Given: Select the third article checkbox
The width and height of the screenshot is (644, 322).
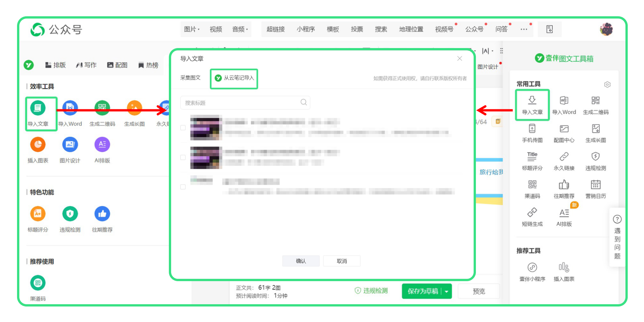Looking at the screenshot, I should click(183, 187).
